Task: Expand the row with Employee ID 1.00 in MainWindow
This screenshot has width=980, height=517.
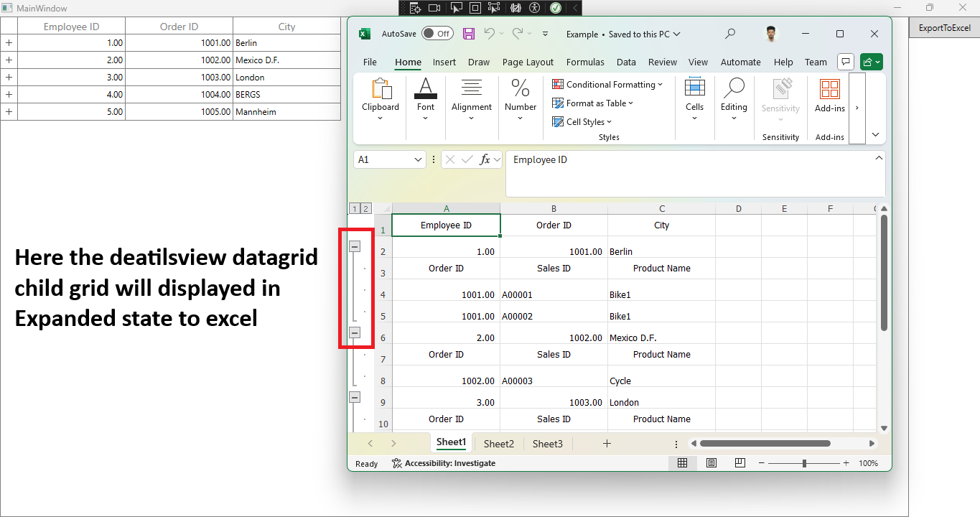Action: (9, 43)
